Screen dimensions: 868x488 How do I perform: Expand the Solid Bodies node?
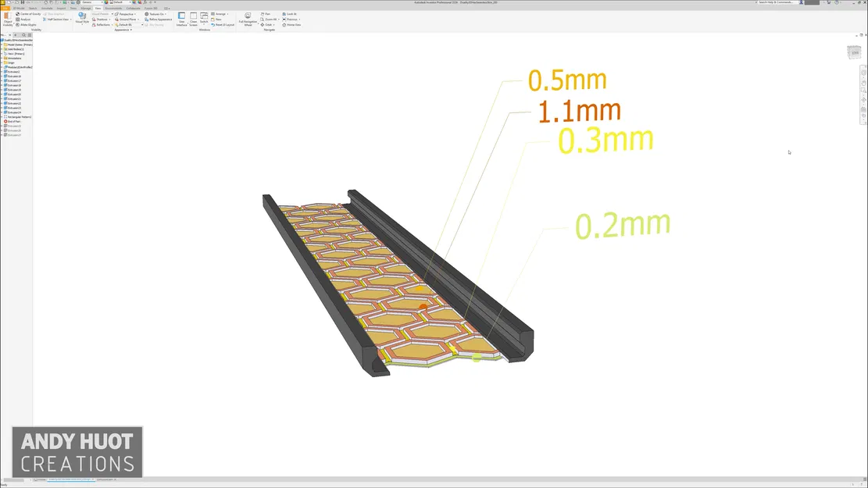pyautogui.click(x=2, y=49)
